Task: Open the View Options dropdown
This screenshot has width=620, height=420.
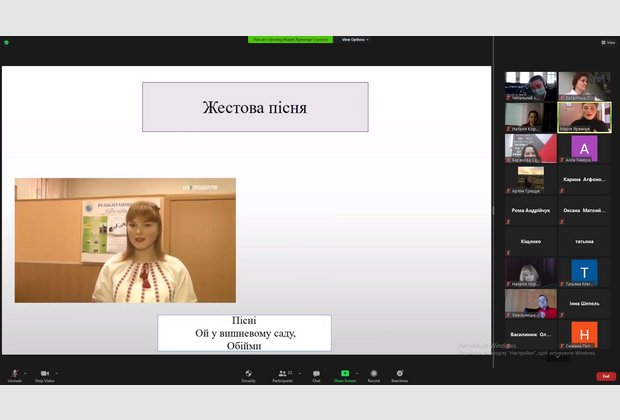Action: (355, 40)
